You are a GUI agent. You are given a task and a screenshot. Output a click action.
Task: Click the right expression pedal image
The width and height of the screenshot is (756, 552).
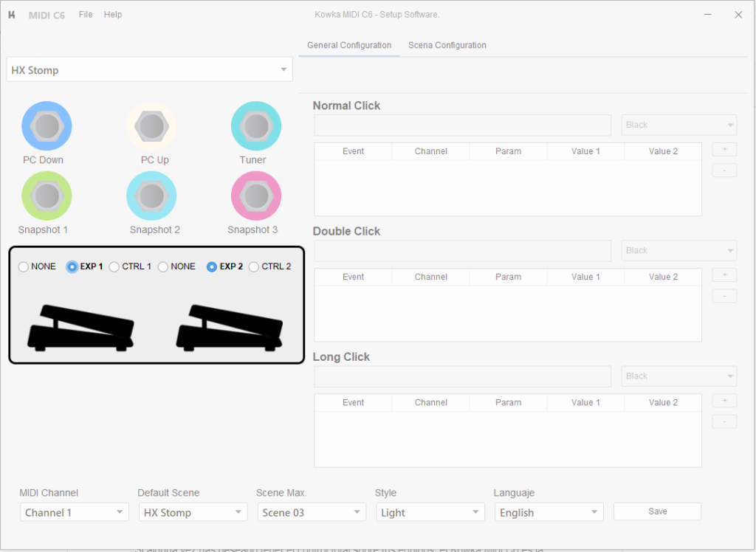(229, 328)
